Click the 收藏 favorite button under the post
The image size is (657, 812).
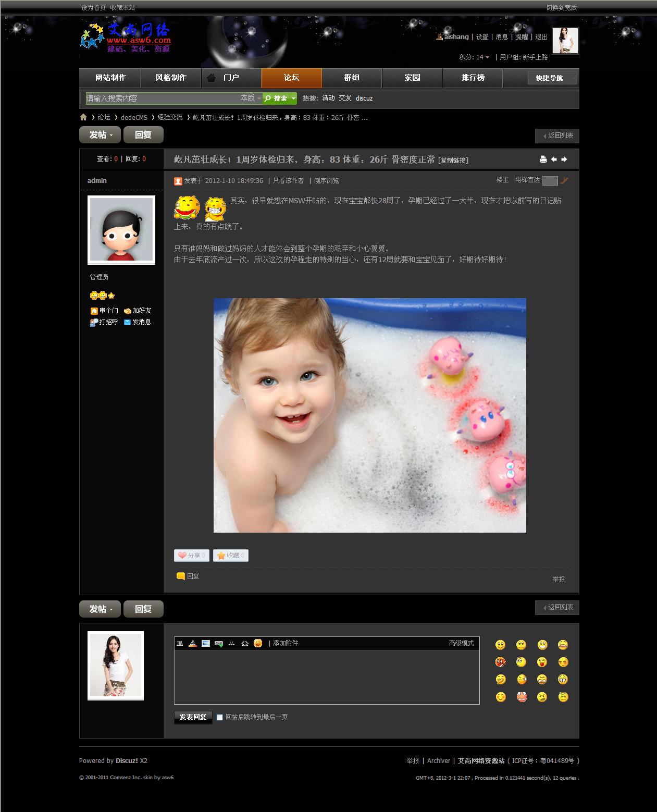(231, 556)
